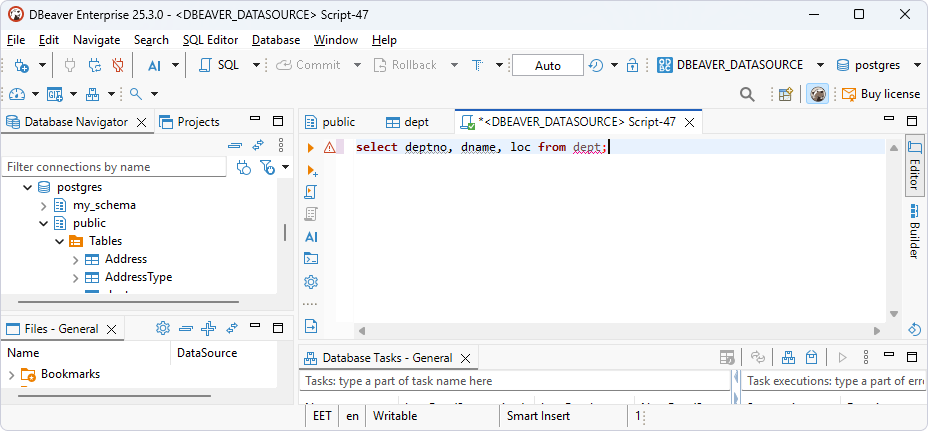Viewport: 928px width, 431px height.
Task: Expand the AddressType table node
Action: (75, 278)
